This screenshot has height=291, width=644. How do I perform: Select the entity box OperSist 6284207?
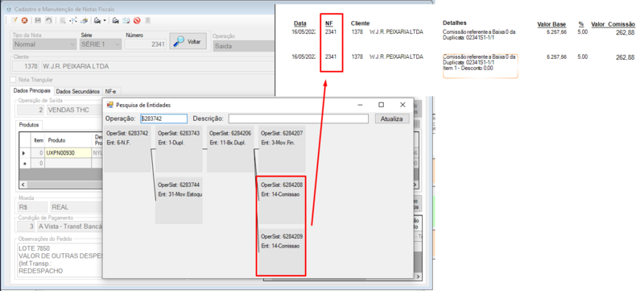click(282, 149)
